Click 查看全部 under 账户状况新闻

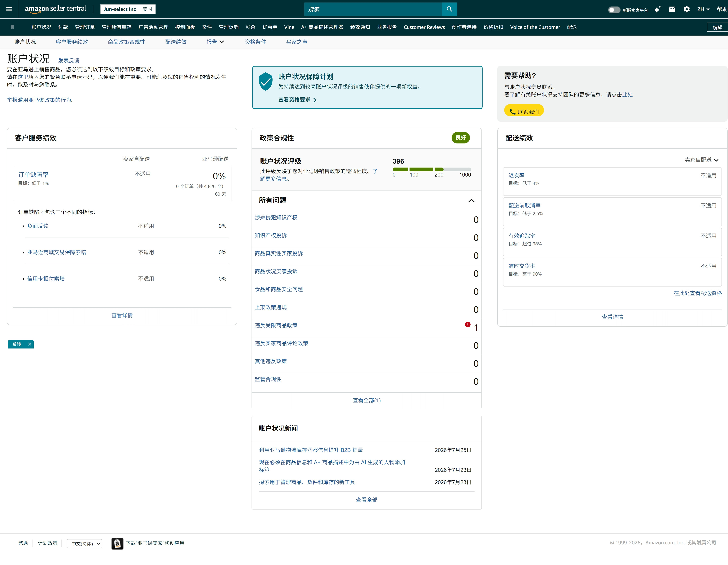point(367,500)
